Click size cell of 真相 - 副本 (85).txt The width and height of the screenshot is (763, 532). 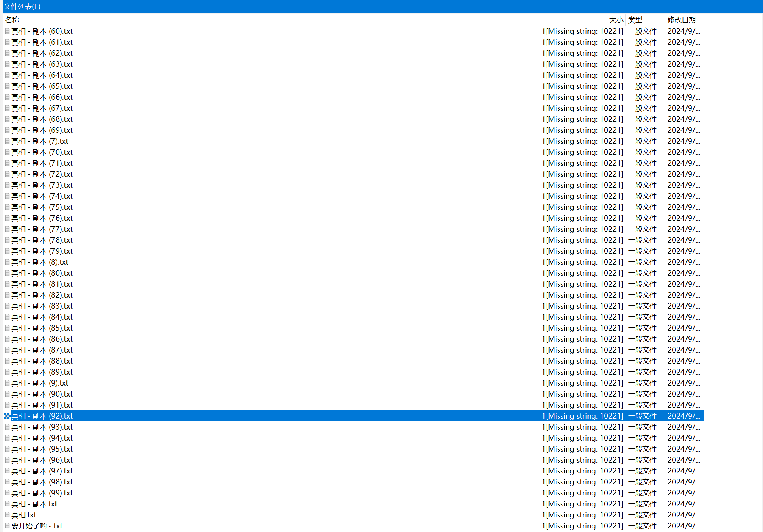582,328
